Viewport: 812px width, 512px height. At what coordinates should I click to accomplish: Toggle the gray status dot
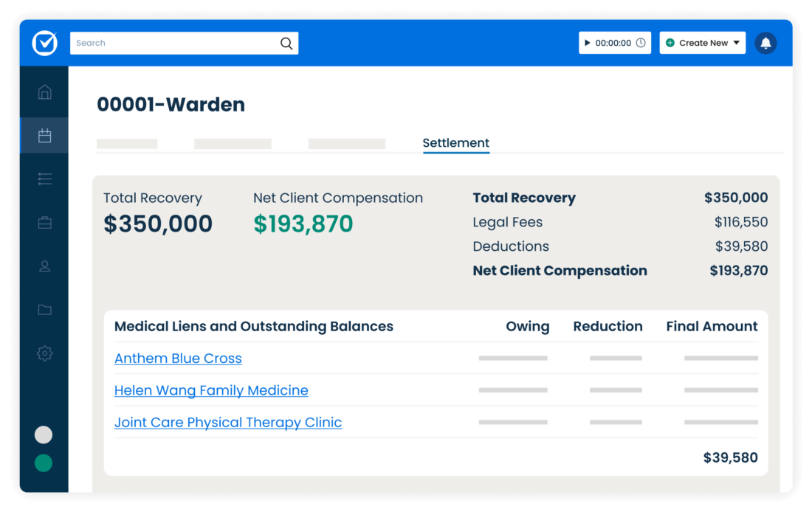point(43,435)
